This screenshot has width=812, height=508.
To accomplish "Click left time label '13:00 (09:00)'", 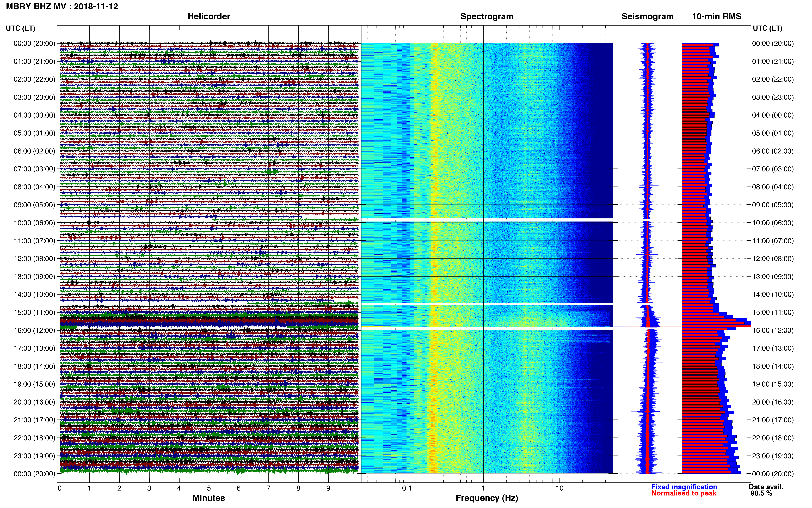I will click(x=34, y=277).
